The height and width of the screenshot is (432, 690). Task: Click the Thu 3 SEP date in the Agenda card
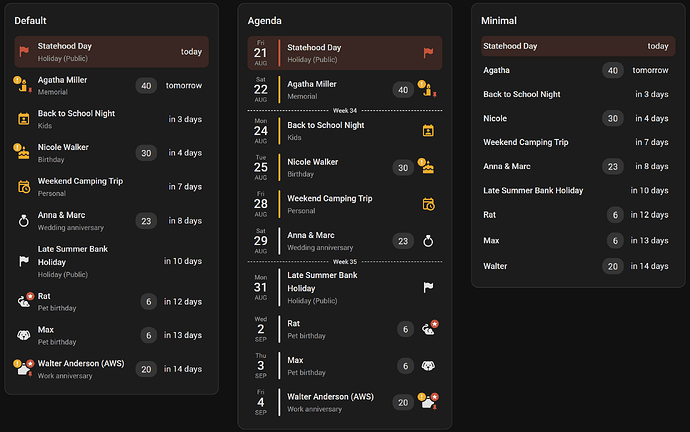click(261, 366)
